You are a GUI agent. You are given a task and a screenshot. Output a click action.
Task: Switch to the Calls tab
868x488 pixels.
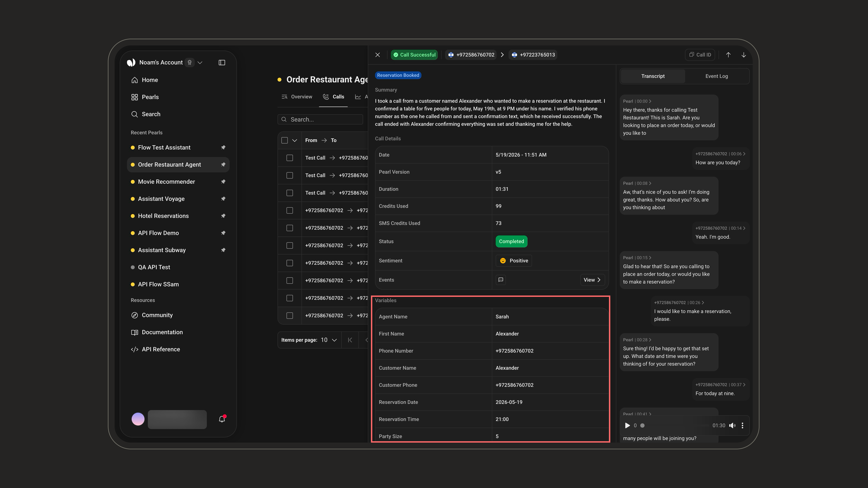point(333,97)
